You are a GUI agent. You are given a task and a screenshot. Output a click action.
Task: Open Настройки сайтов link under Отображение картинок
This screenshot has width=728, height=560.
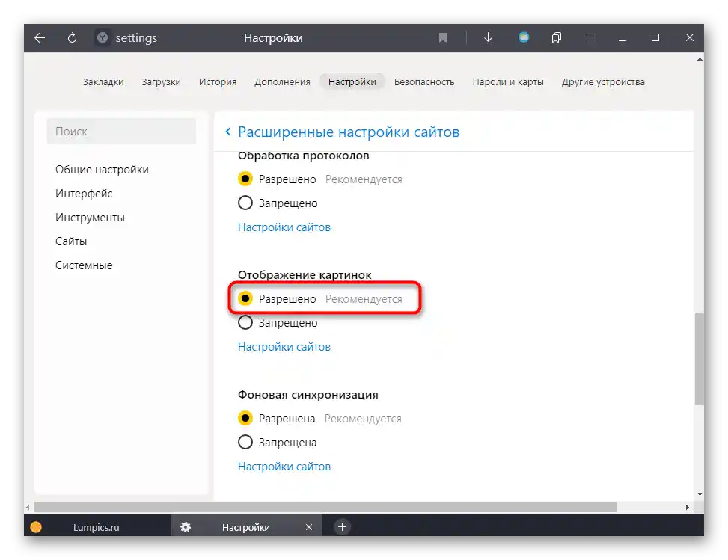click(284, 347)
